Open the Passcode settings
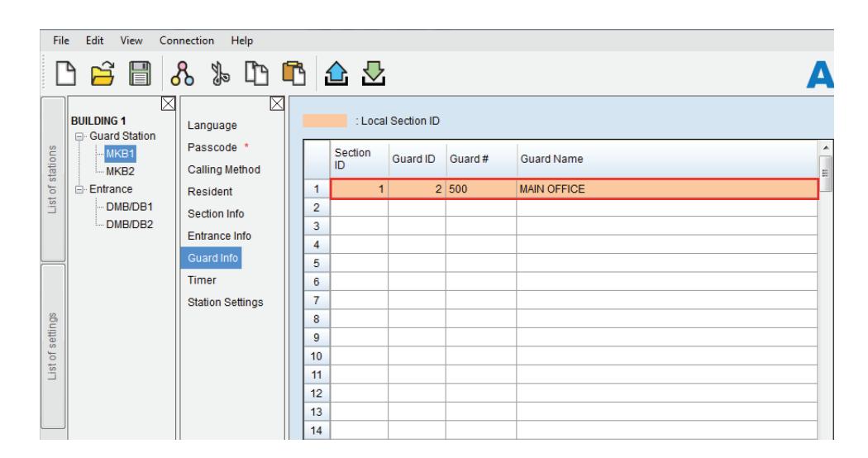The image size is (868, 458). pyautogui.click(x=212, y=147)
